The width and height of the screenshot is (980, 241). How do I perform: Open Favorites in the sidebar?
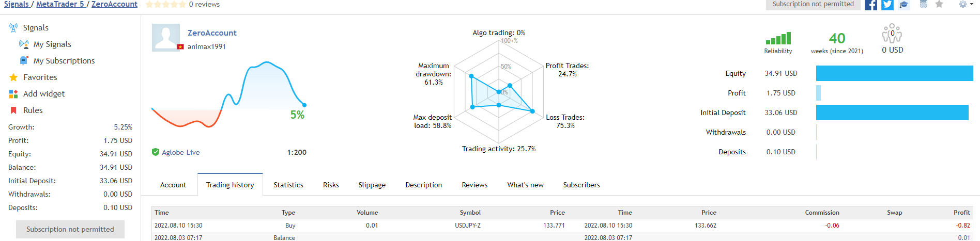click(x=40, y=77)
